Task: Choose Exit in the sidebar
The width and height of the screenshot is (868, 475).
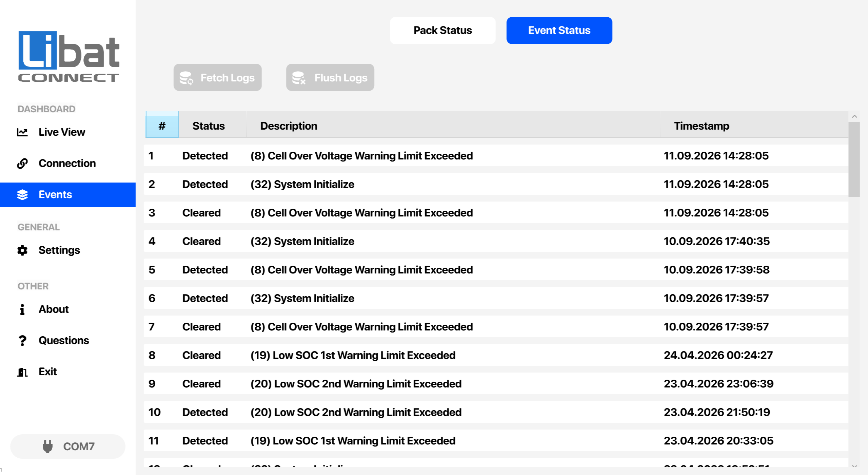Action: (x=68, y=372)
